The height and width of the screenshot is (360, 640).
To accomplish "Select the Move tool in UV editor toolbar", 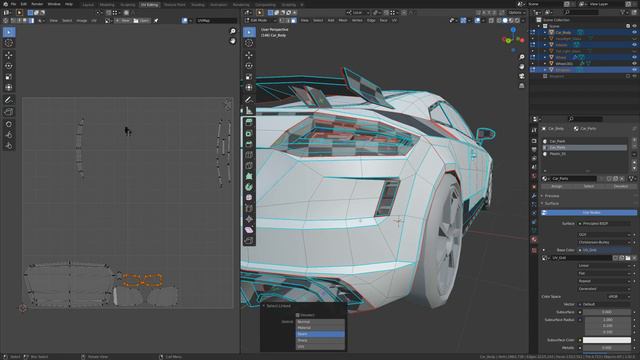I will (x=9, y=55).
